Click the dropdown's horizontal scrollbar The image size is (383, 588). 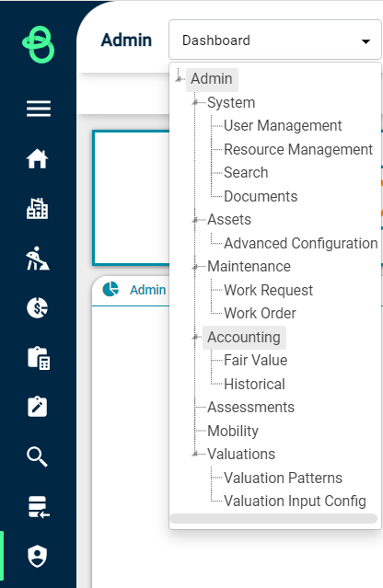tap(273, 518)
